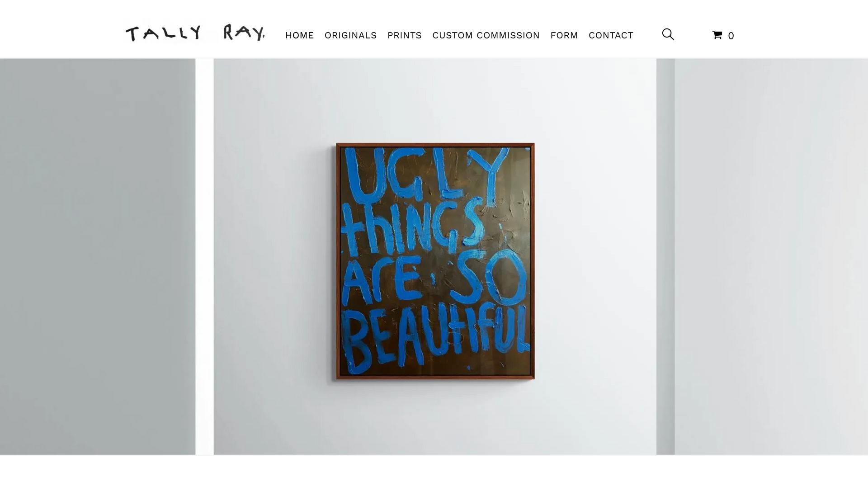868x477 pixels.
Task: Go to the HOME page
Action: 299,35
